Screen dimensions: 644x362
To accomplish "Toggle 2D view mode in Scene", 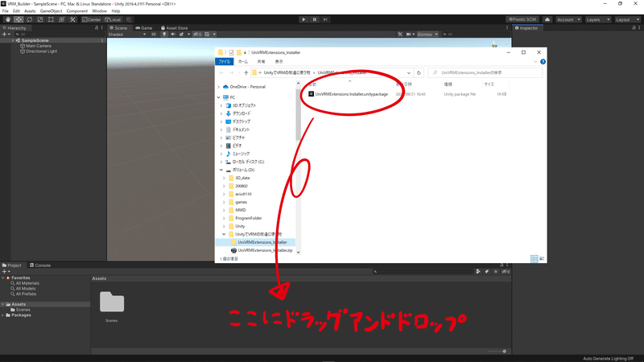I will [x=153, y=35].
